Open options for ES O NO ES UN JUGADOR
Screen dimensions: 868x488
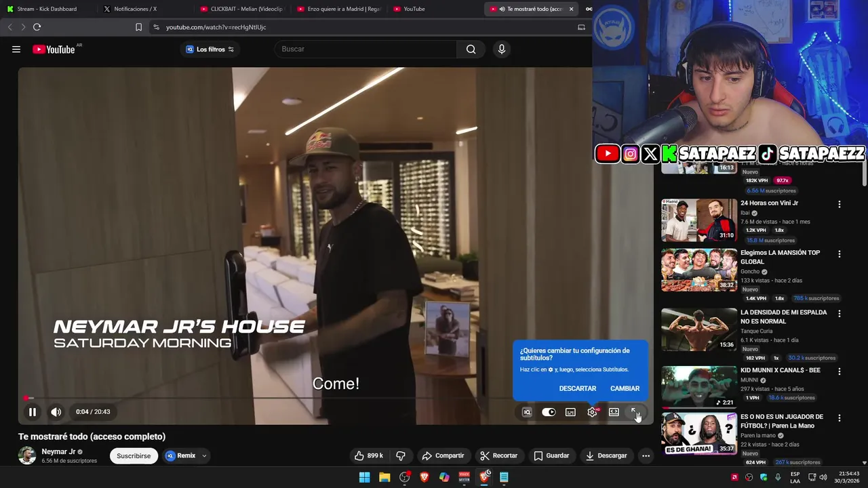840,418
